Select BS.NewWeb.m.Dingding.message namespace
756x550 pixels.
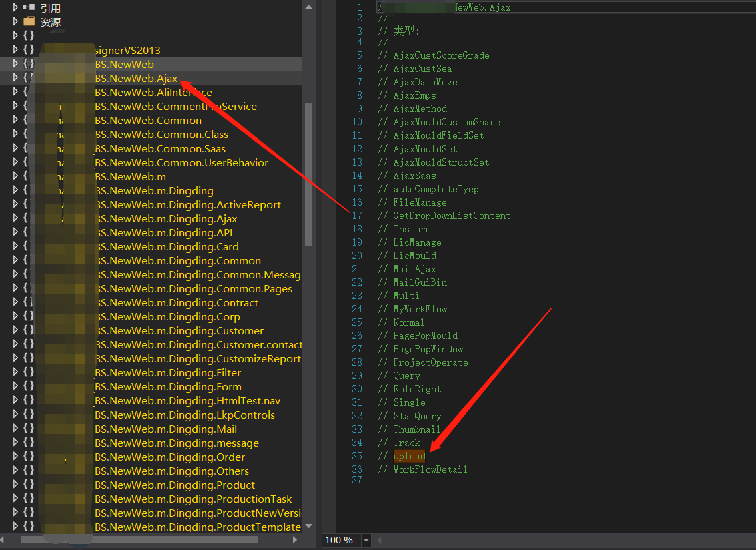point(177,443)
